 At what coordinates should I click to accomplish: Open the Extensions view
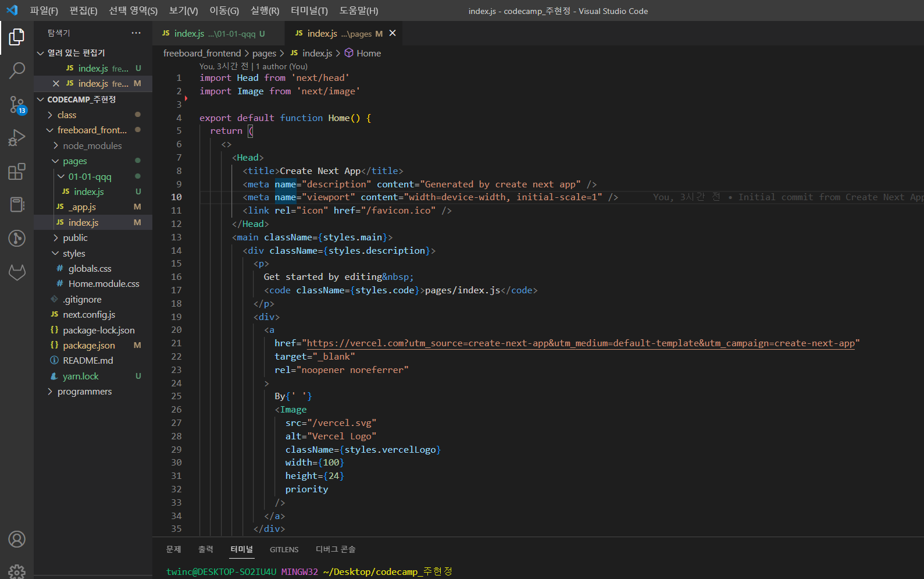tap(17, 172)
